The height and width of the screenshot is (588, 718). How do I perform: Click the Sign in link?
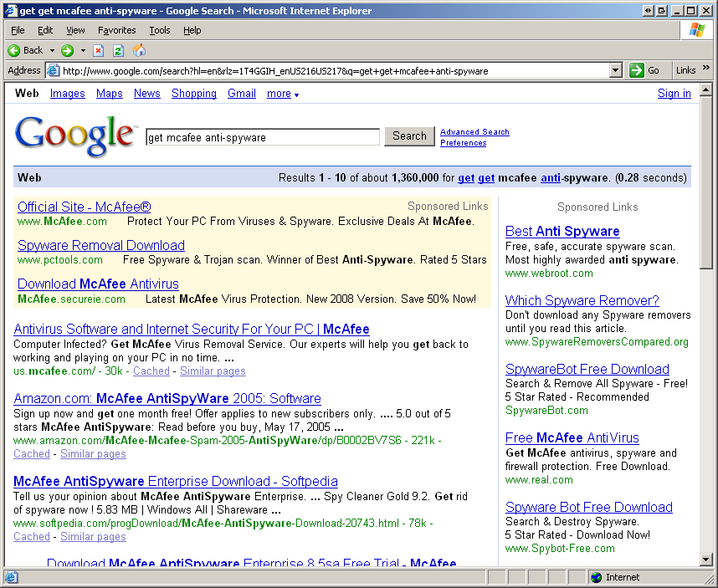click(x=674, y=94)
